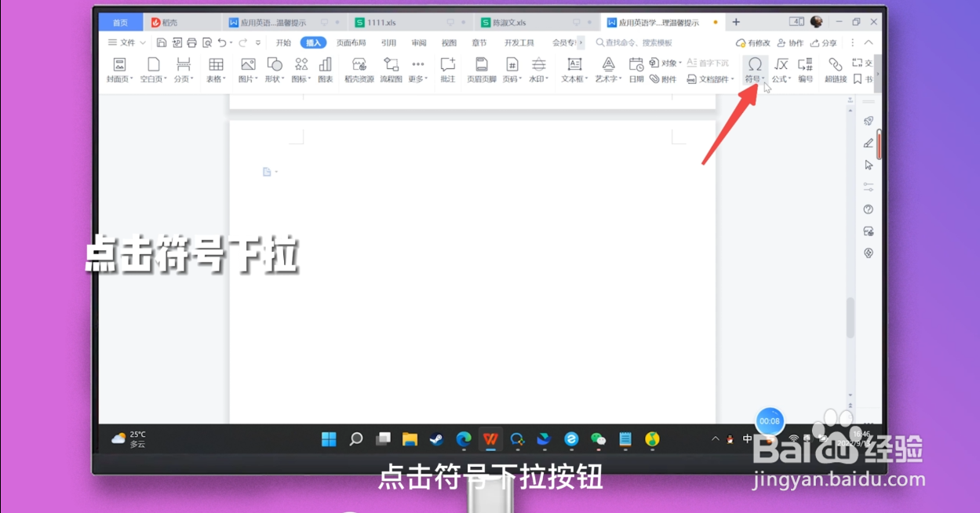Viewport: 980px width, 513px height.
Task: Open the 页眉页脚 header and footer tool
Action: (x=480, y=67)
